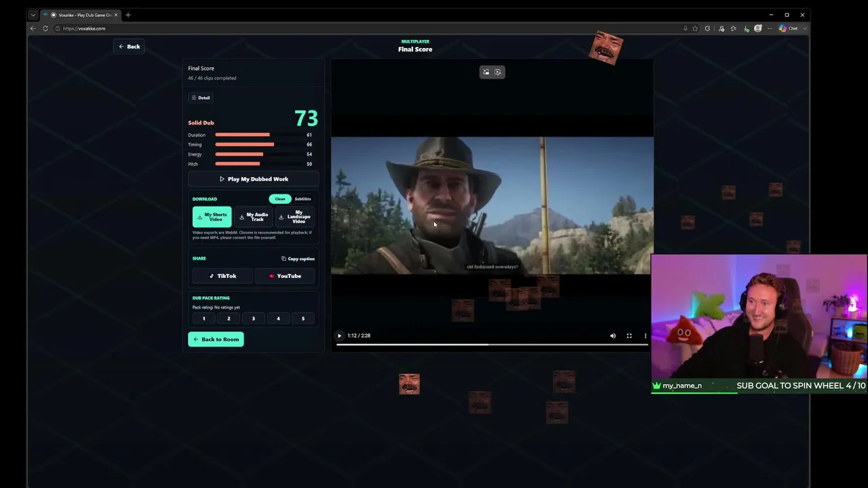Play My Dubbed Work
This screenshot has width=868, height=488.
[254, 179]
